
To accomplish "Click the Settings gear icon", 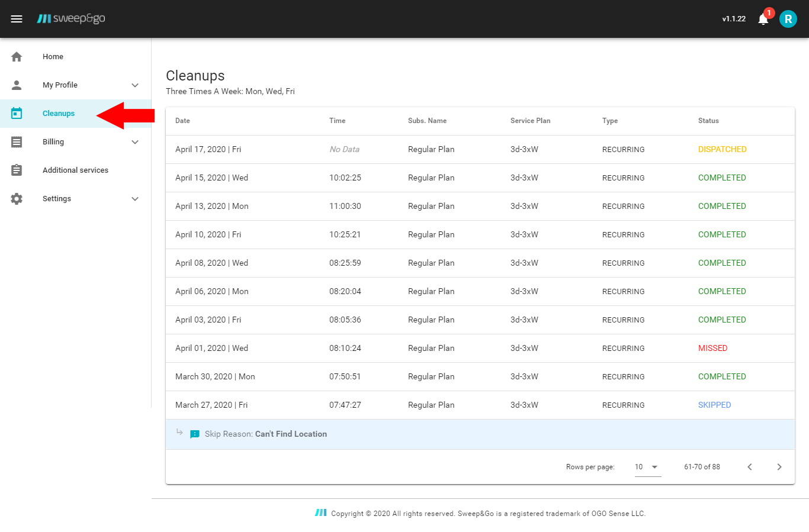I will 17,199.
